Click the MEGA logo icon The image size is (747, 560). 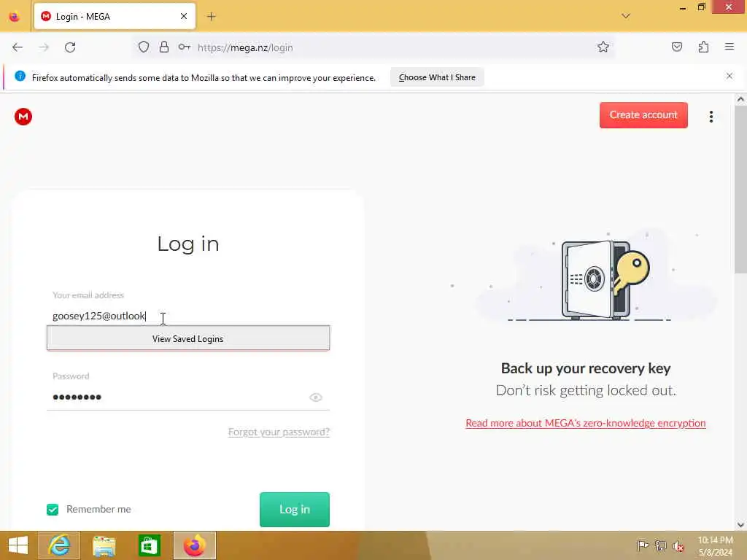click(x=23, y=117)
